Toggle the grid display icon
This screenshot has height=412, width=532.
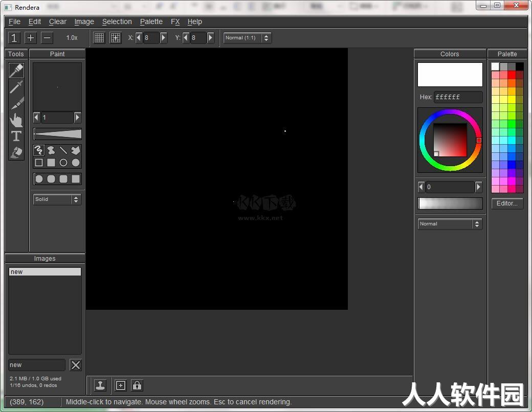tap(99, 38)
